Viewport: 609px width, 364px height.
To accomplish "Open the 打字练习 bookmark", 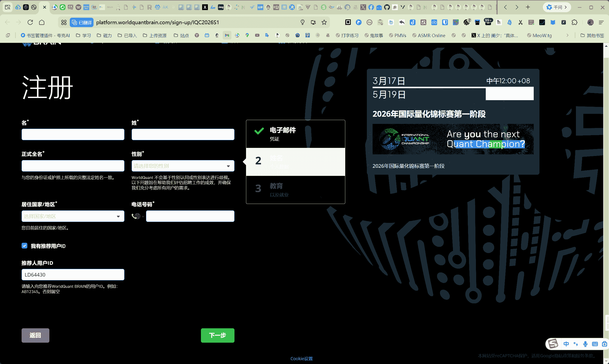I will (x=347, y=35).
